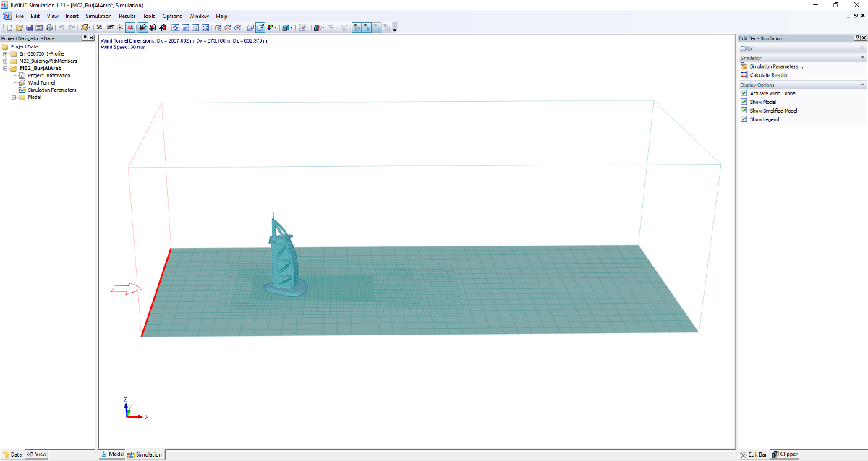Viewport: 868px width, 461px height.
Task: Click the Simulation Parameters... link
Action: [x=776, y=66]
